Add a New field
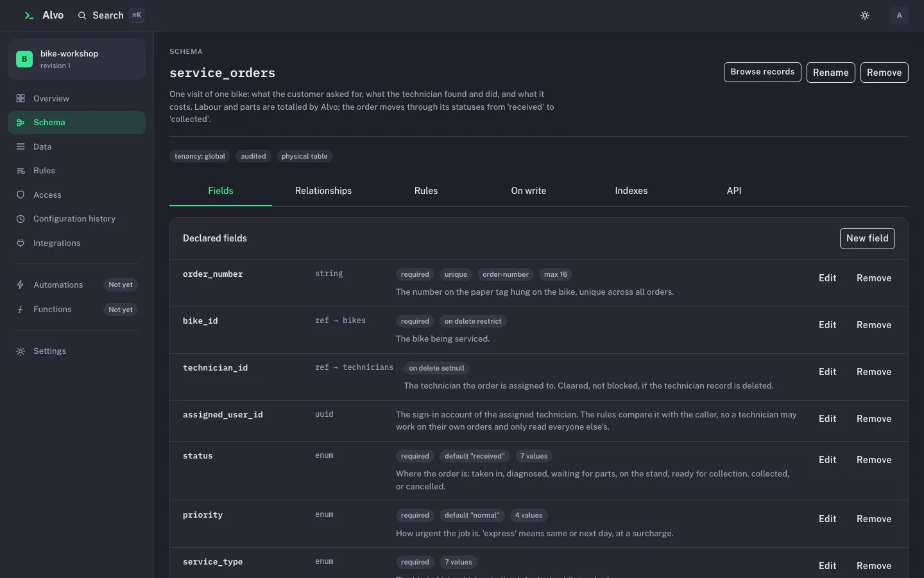Image resolution: width=924 pixels, height=578 pixels. 868,238
